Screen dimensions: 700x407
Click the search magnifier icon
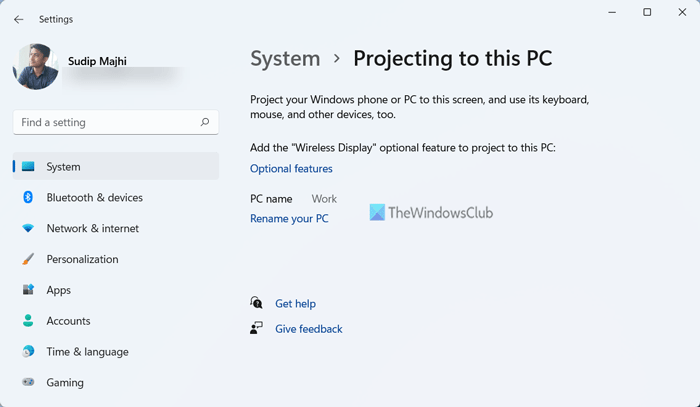click(x=205, y=122)
